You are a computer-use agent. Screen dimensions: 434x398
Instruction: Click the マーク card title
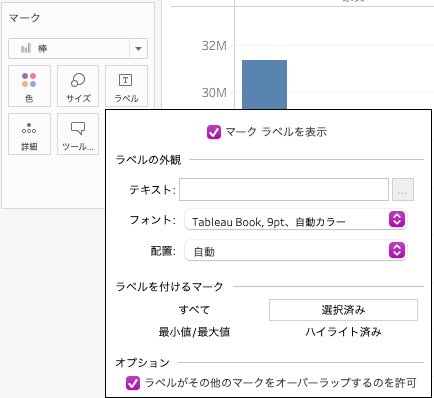click(24, 18)
